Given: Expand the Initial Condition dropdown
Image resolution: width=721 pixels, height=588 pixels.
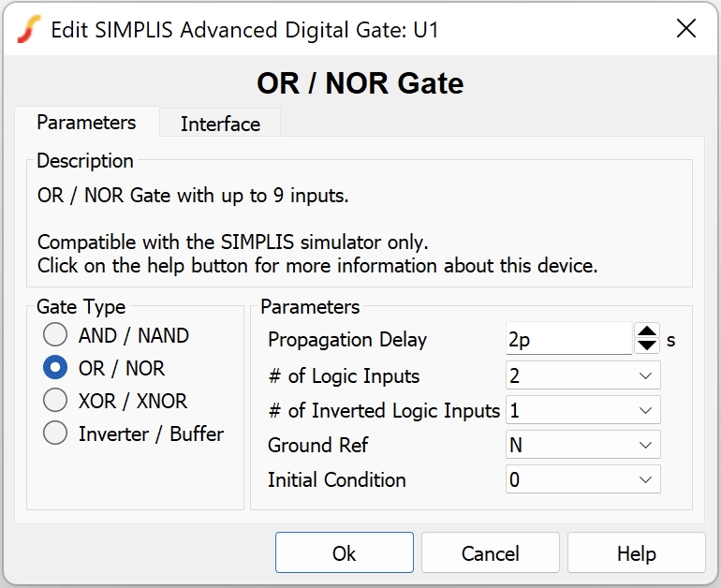Looking at the screenshot, I should [583, 479].
